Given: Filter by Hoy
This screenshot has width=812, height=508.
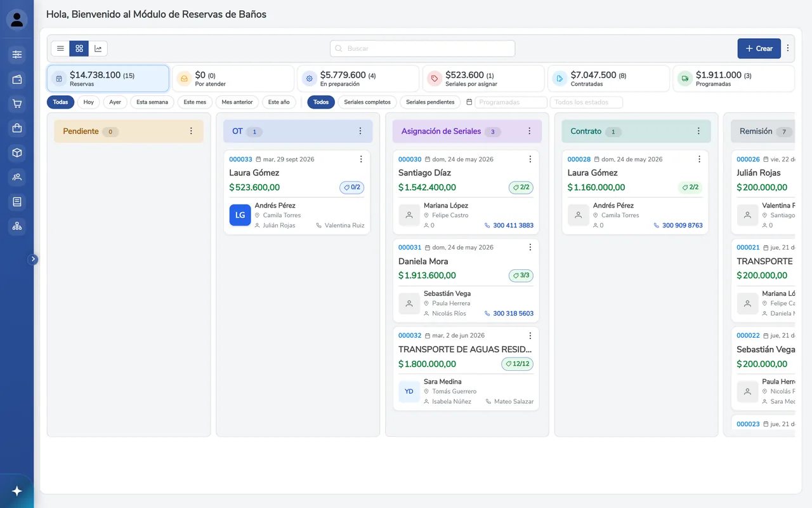Looking at the screenshot, I should [89, 102].
